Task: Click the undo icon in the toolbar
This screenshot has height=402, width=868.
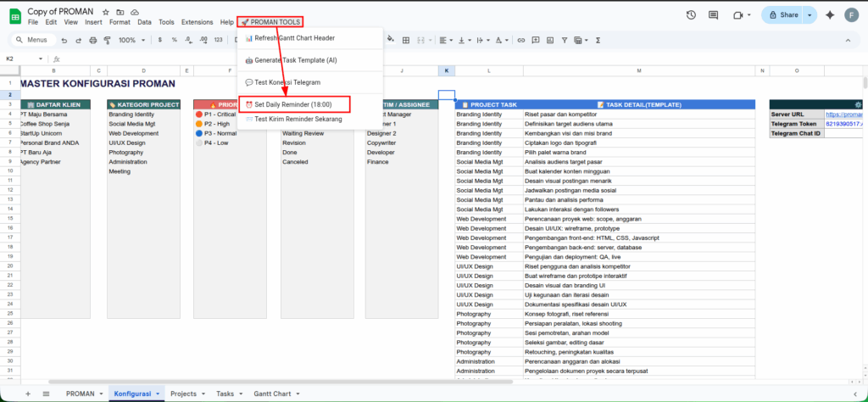Action: (x=64, y=40)
